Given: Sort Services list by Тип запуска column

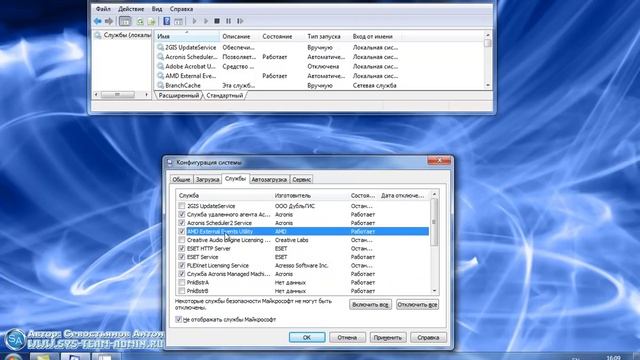Looking at the screenshot, I should tap(327, 36).
